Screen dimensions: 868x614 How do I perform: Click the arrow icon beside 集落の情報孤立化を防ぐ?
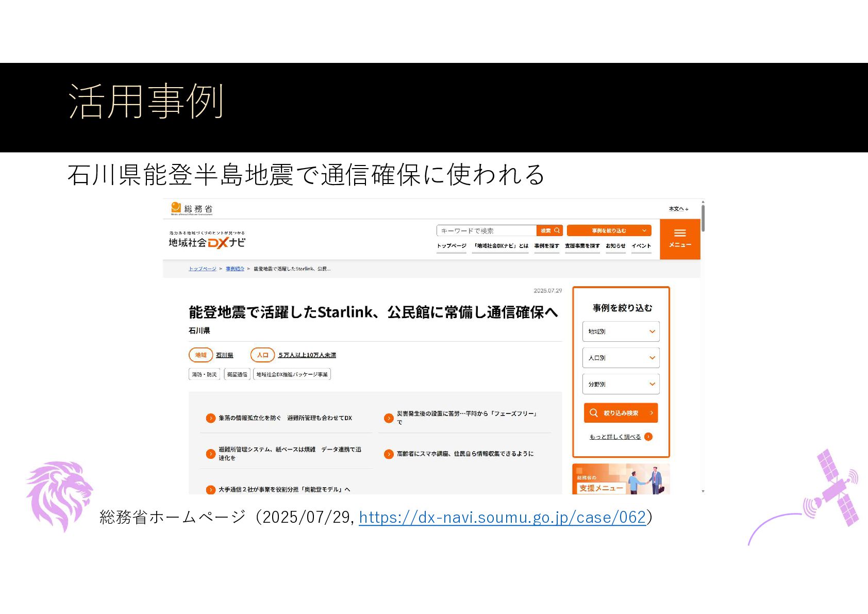[x=210, y=418]
